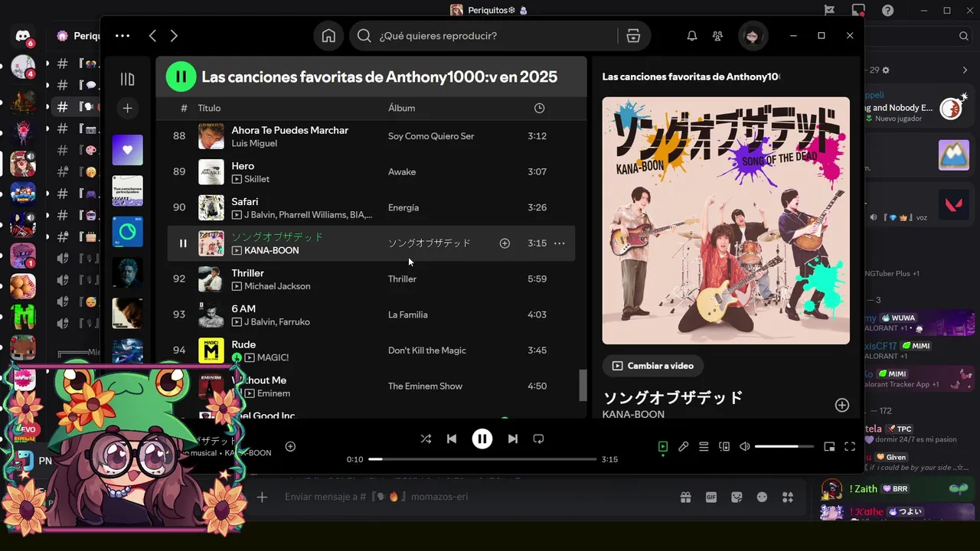
Task: Add current track via player bar plus
Action: [290, 446]
